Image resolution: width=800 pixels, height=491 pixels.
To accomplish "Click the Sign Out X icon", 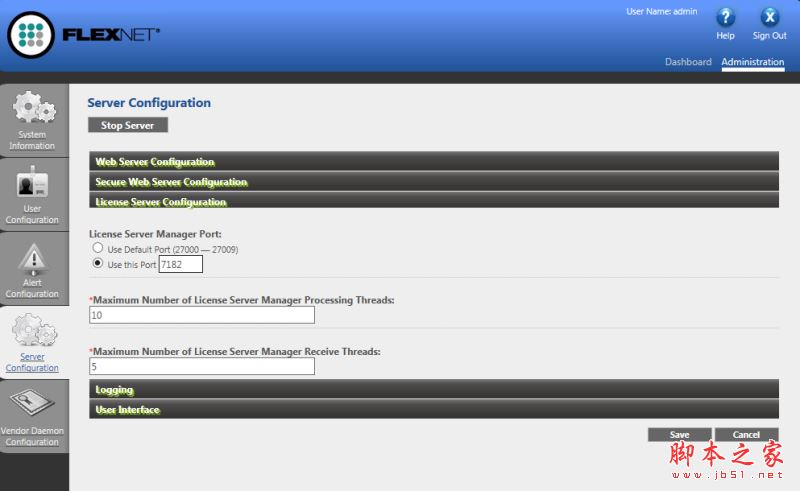I will [x=770, y=17].
